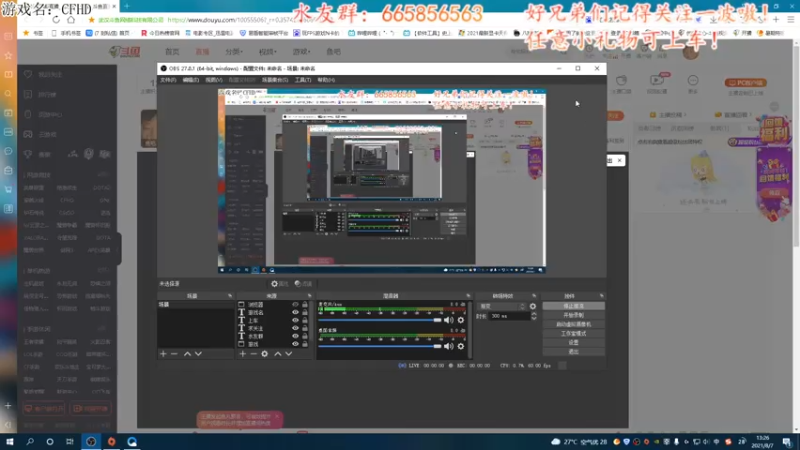Viewport: 800px width, 450px height.
Task: Open Windows Start menu
Action: 10,441
